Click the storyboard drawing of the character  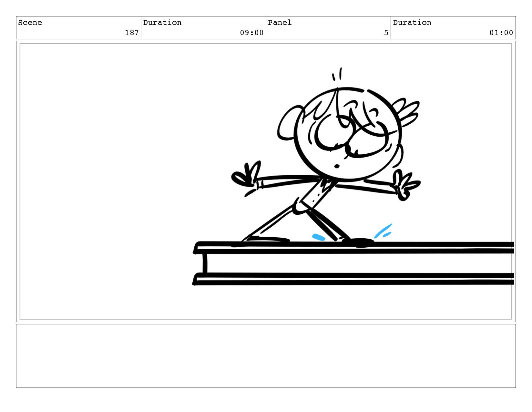coord(326,158)
